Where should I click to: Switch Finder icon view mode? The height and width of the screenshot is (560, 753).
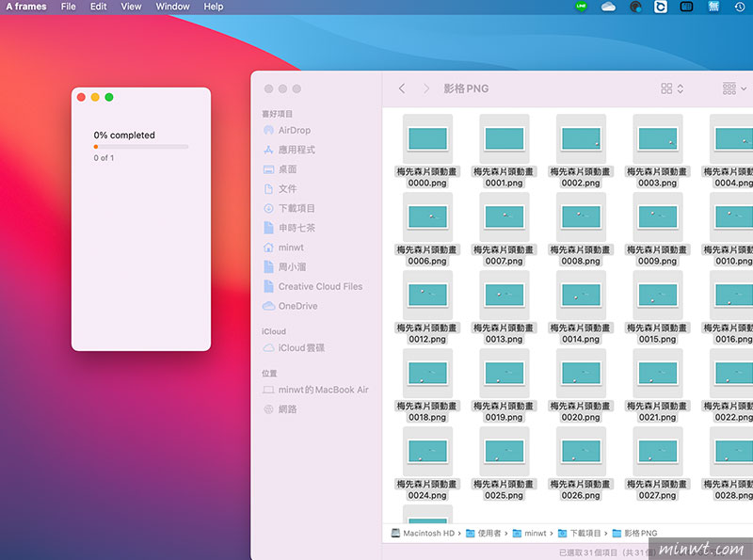(x=672, y=88)
